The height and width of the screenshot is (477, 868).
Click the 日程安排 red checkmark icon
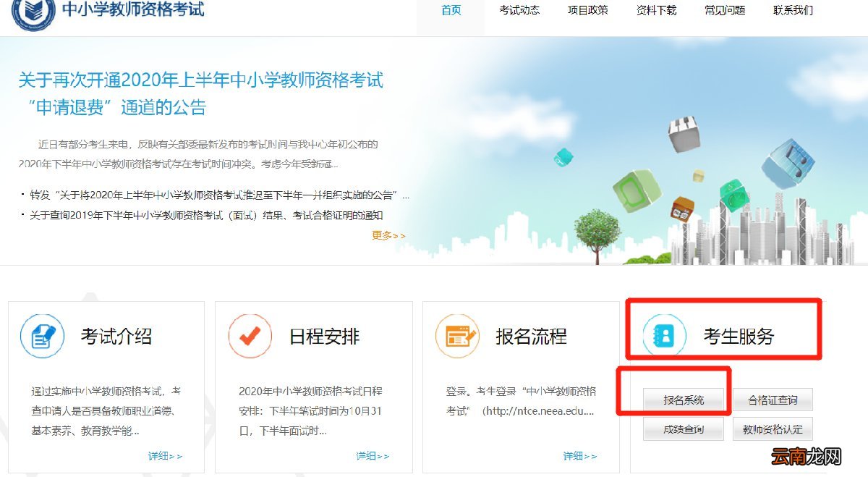[250, 336]
